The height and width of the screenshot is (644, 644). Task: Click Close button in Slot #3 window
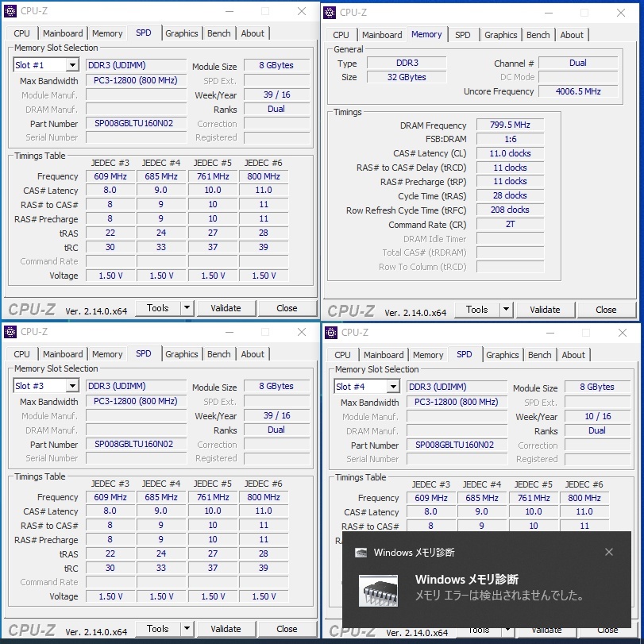coord(287,629)
